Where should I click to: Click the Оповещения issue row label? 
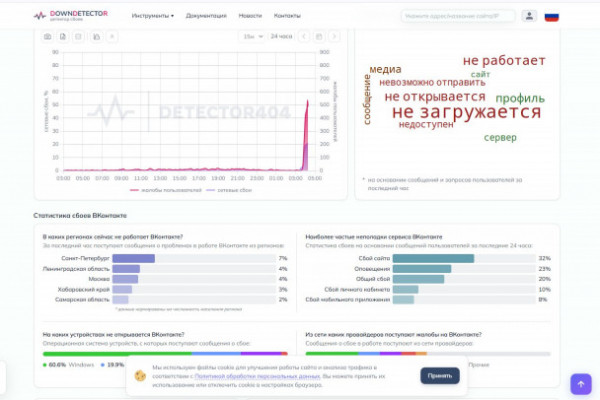(372, 269)
